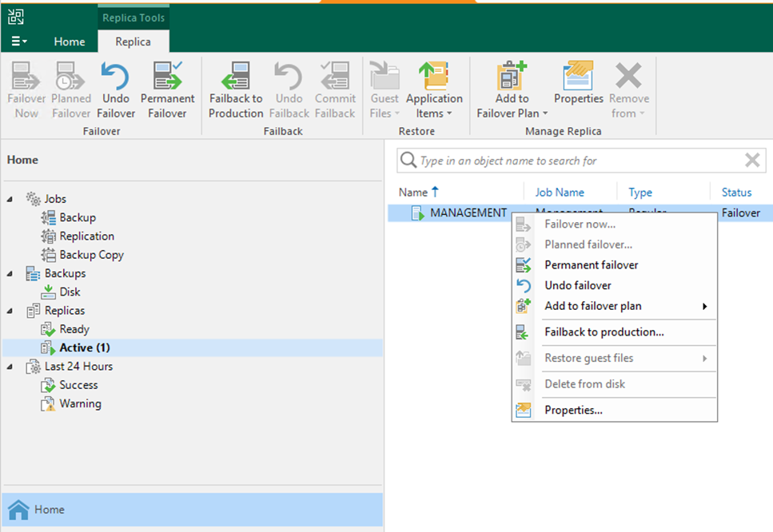Click Undo Failover ribbon icon
Viewport: 773px width, 532px height.
pos(116,78)
